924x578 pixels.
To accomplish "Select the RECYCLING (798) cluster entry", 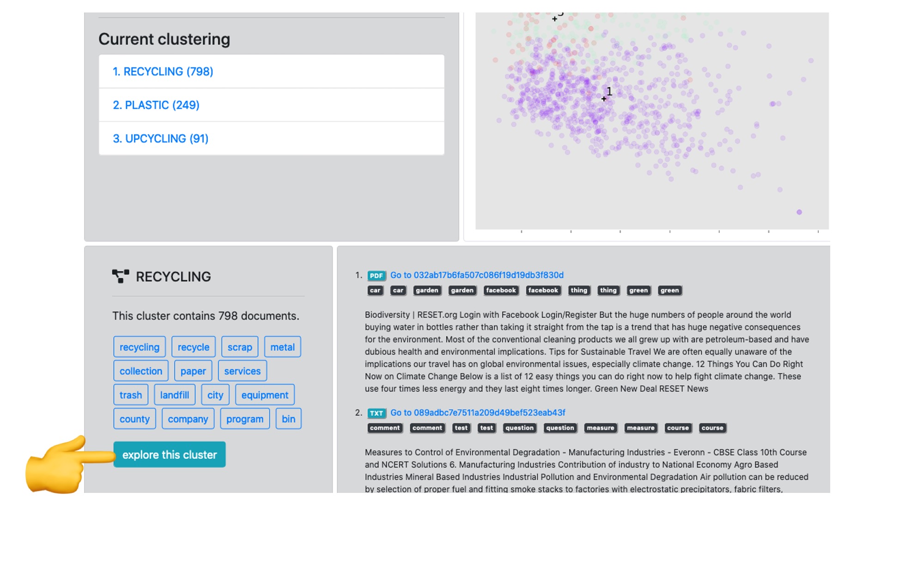I will [272, 72].
